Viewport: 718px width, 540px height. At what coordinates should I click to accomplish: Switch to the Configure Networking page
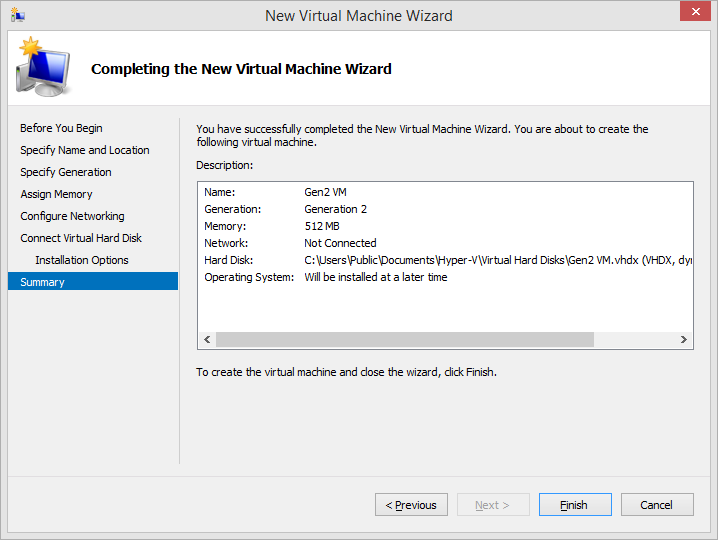[x=72, y=216]
